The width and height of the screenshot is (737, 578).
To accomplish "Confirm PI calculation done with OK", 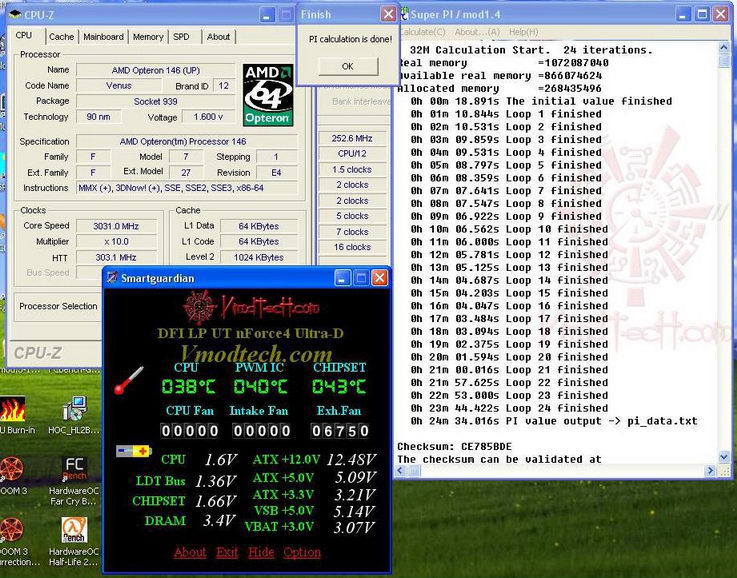I will [348, 66].
